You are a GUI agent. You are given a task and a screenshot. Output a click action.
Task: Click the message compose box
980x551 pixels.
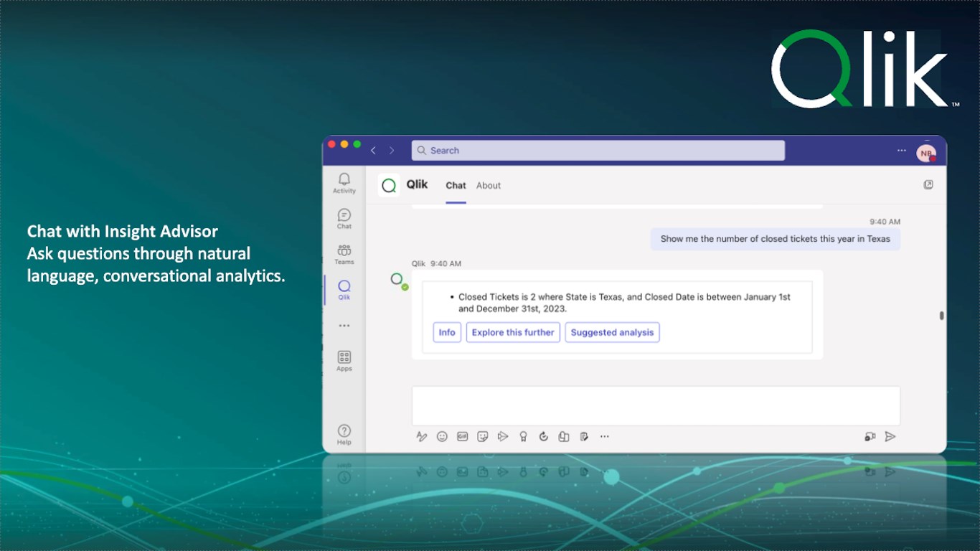pyautogui.click(x=656, y=405)
